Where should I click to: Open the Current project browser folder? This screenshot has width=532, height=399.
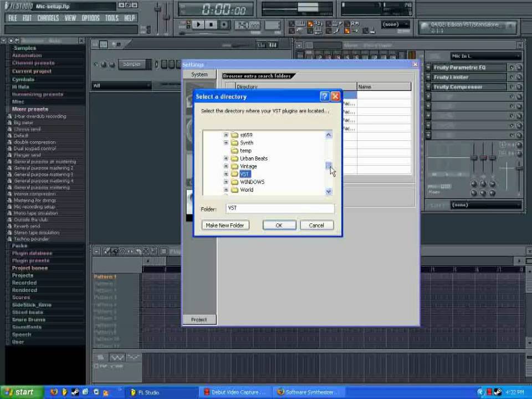coord(32,71)
